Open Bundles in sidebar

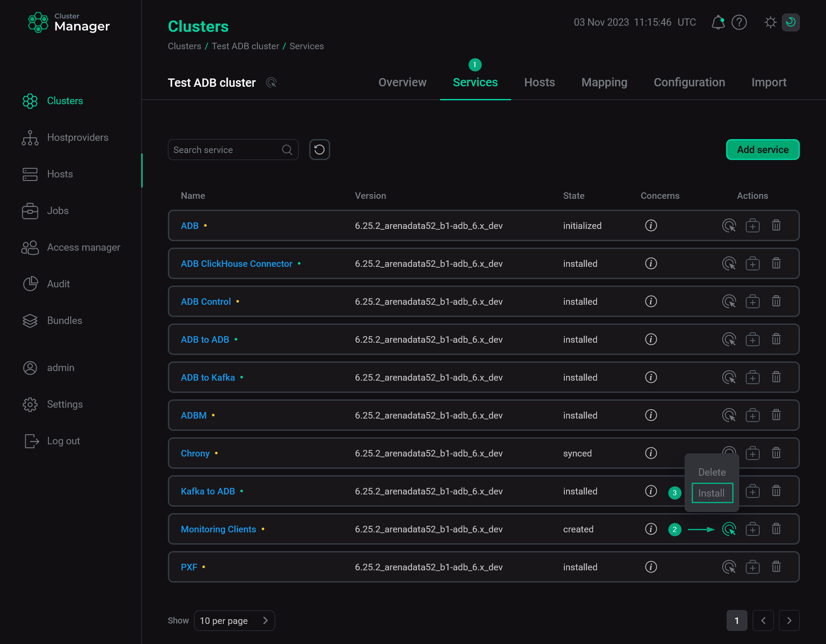(x=52, y=320)
